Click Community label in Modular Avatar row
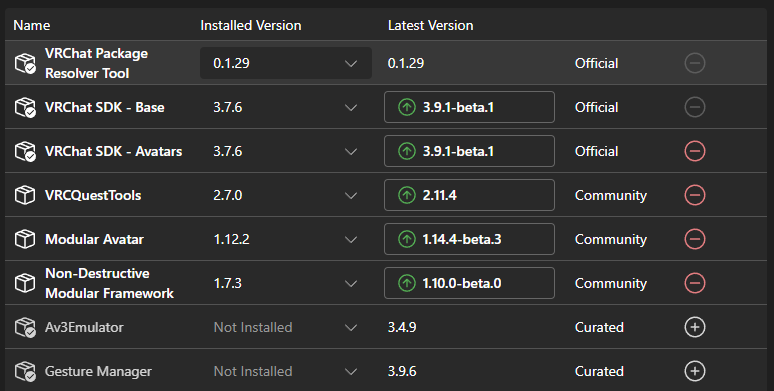The width and height of the screenshot is (774, 391). coord(611,239)
